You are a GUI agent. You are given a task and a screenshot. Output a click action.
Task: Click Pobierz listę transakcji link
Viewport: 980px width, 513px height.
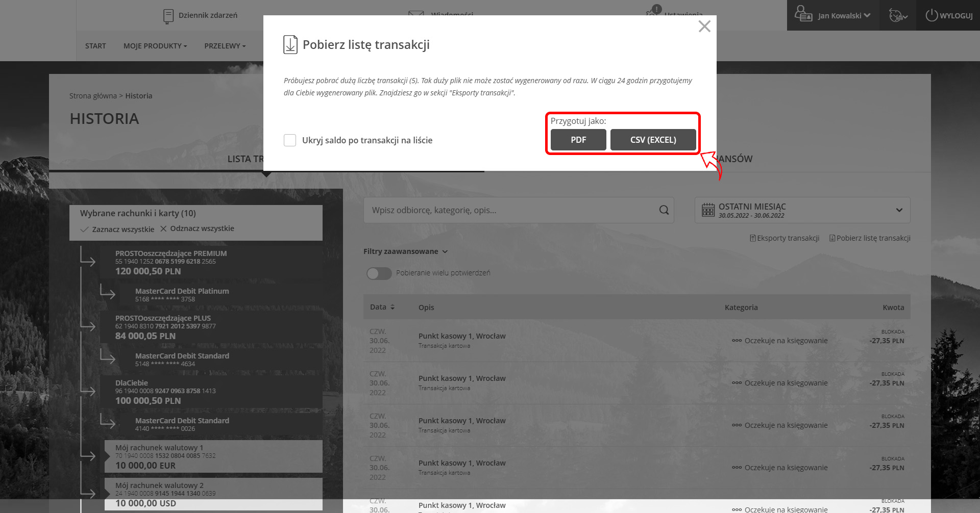(x=870, y=238)
